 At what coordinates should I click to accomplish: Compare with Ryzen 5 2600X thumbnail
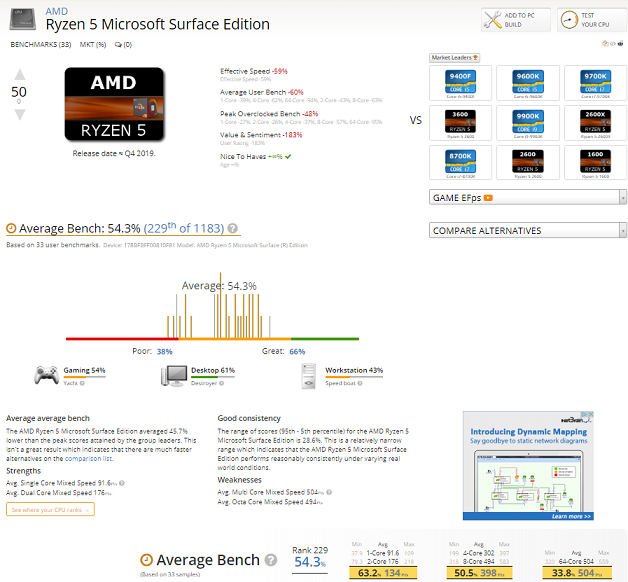click(595, 123)
